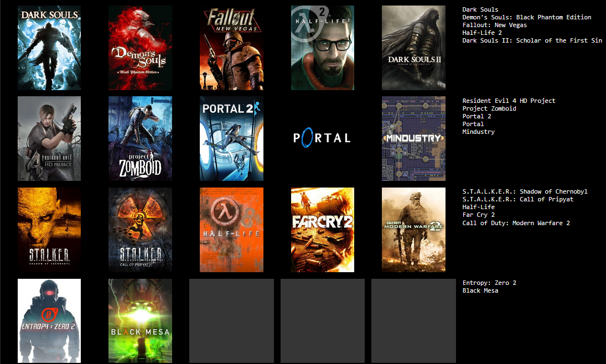Select the 'Portal' entry below Portal 2
The height and width of the screenshot is (364, 606).
pyautogui.click(x=473, y=124)
